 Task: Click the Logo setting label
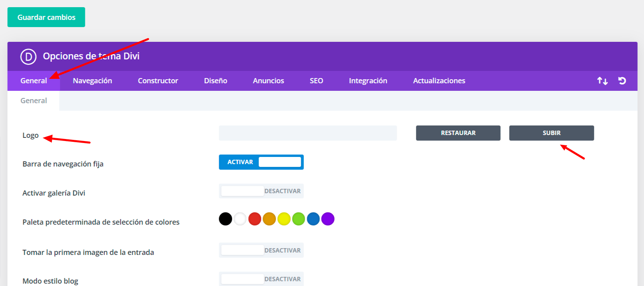coord(31,135)
